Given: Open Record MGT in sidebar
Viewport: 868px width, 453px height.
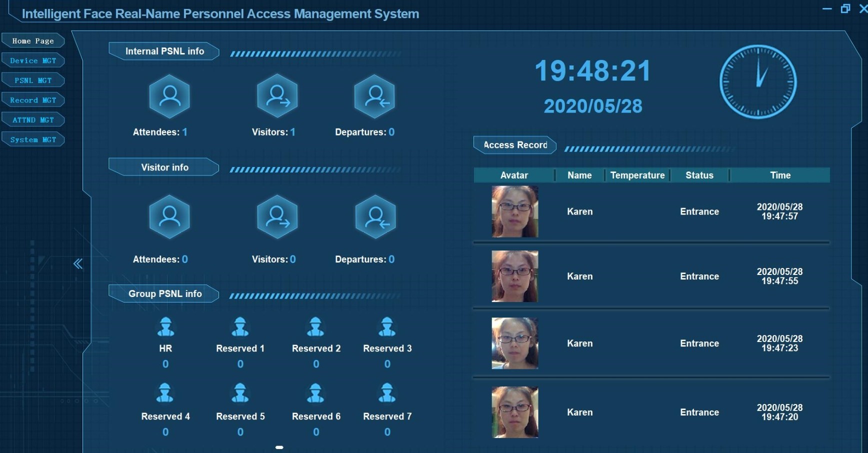Looking at the screenshot, I should tap(33, 100).
